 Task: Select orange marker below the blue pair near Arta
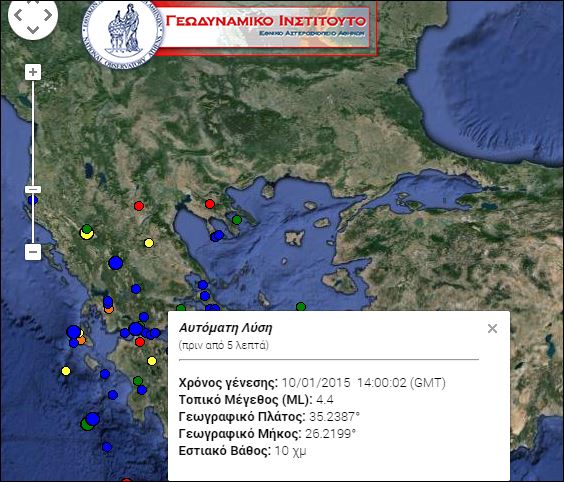[109, 309]
